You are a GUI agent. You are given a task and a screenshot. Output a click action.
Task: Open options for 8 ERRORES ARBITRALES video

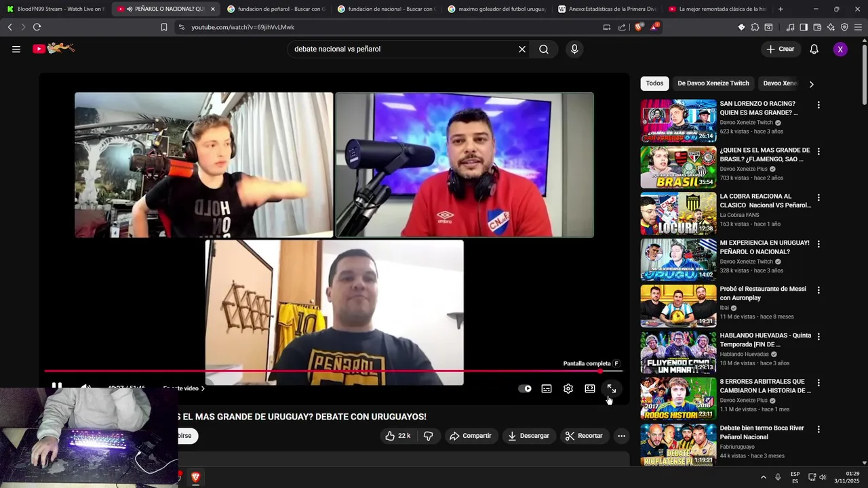coord(818,383)
